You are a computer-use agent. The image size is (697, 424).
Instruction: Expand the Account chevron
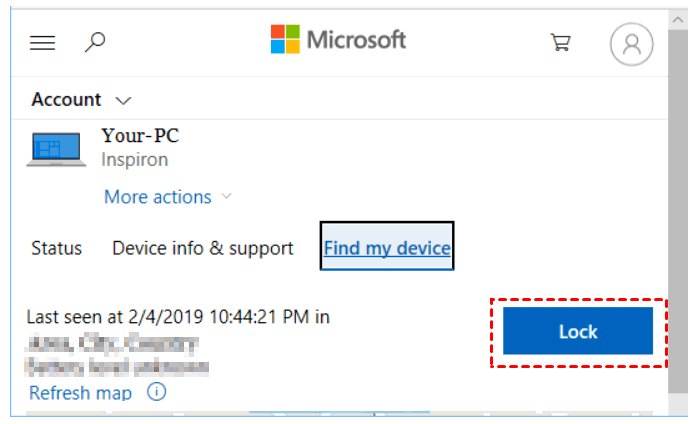123,101
